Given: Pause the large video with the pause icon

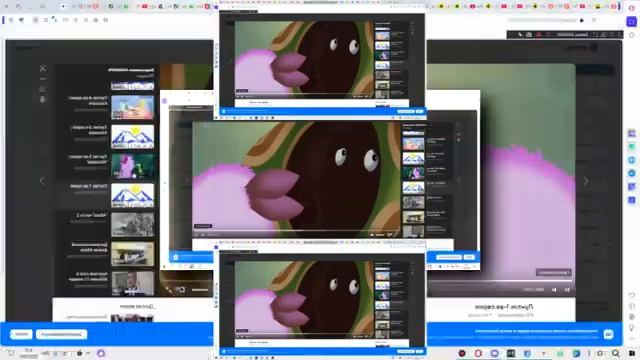Looking at the screenshot, I should click(567, 290).
